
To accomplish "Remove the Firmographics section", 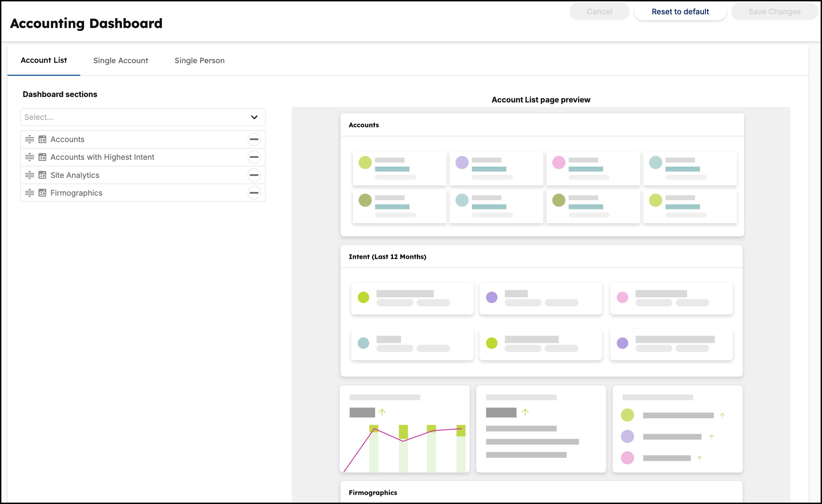I will pyautogui.click(x=254, y=193).
